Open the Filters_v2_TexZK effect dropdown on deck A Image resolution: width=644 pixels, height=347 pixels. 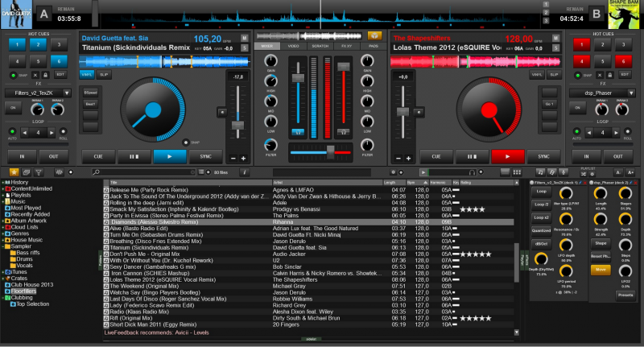point(67,93)
